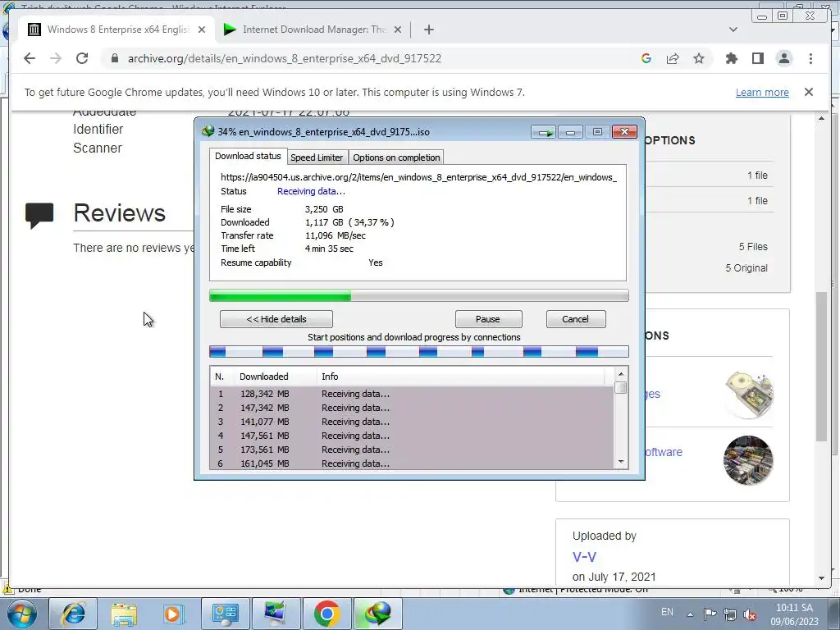Viewport: 840px width, 630px height.
Task: Toggle Chrome side panel icon
Action: pos(757,58)
